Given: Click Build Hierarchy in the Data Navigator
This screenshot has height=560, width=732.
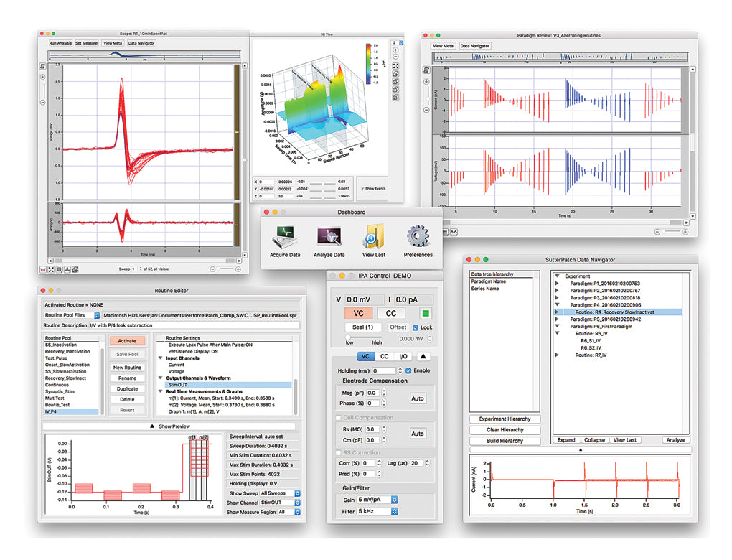Looking at the screenshot, I should (x=505, y=441).
